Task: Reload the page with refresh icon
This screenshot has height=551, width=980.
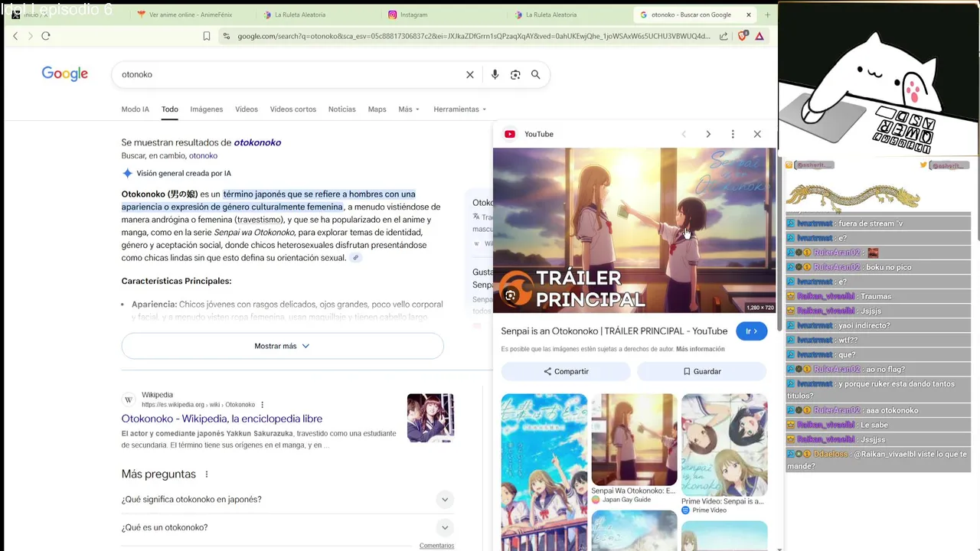Action: coord(46,36)
